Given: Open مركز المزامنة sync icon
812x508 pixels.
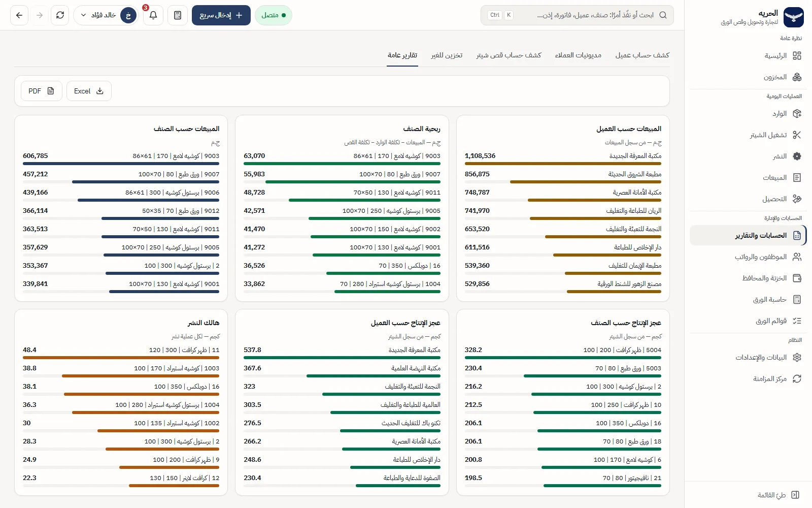Looking at the screenshot, I should [797, 379].
